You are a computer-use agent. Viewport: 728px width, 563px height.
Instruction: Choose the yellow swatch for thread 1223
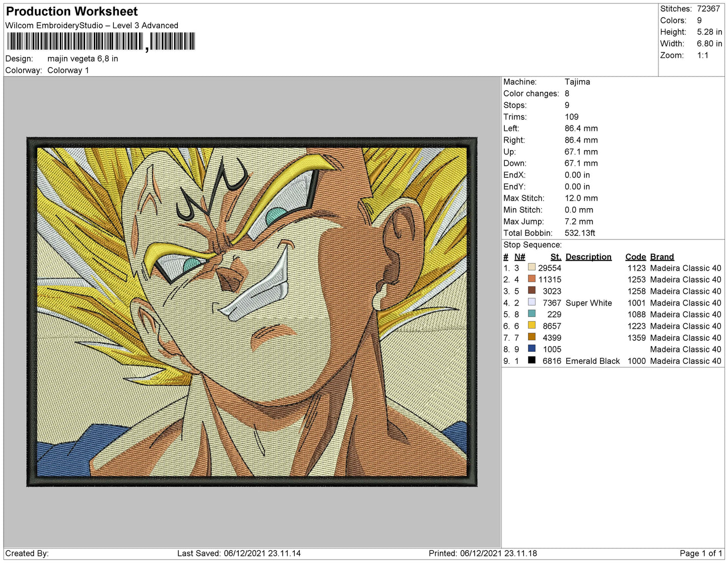pos(532,326)
